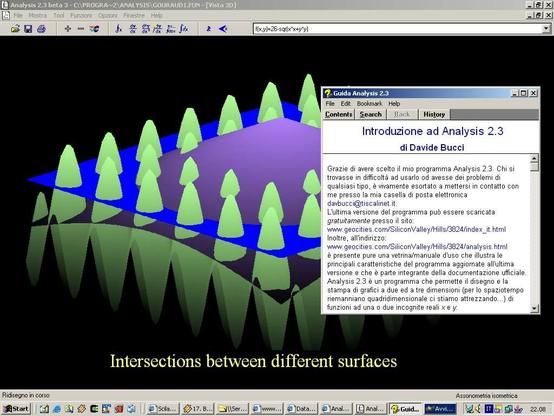Click 'Ridisegno in corso' status bar text
The width and height of the screenshot is (554, 416).
(x=26, y=395)
